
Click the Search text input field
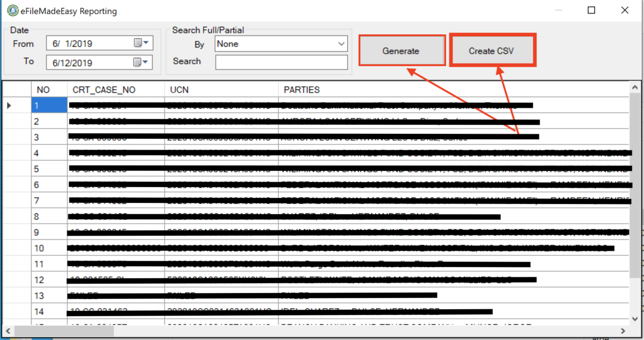click(281, 62)
